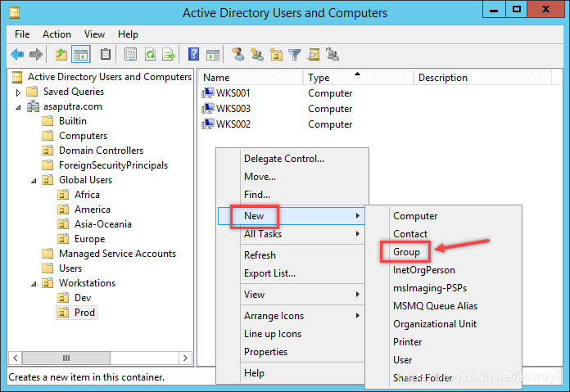Click the Africa OU folder icon
Screen dimensions: 570x392
pos(63,195)
